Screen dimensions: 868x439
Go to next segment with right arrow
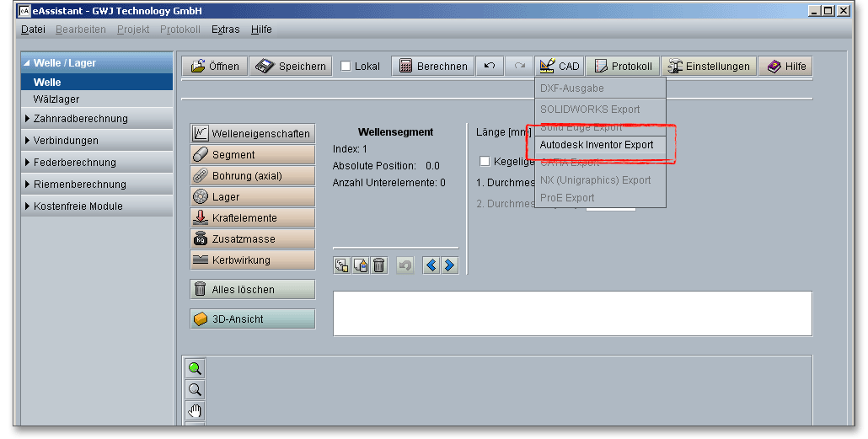pos(449,265)
